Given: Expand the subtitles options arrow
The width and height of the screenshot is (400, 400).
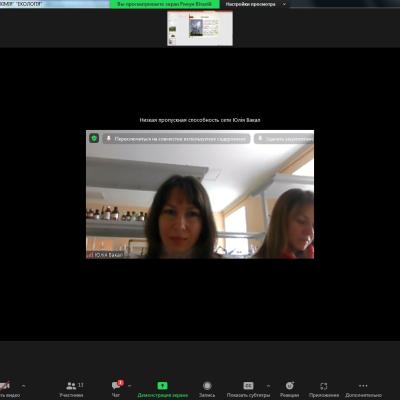Looking at the screenshot, I should pos(268,386).
